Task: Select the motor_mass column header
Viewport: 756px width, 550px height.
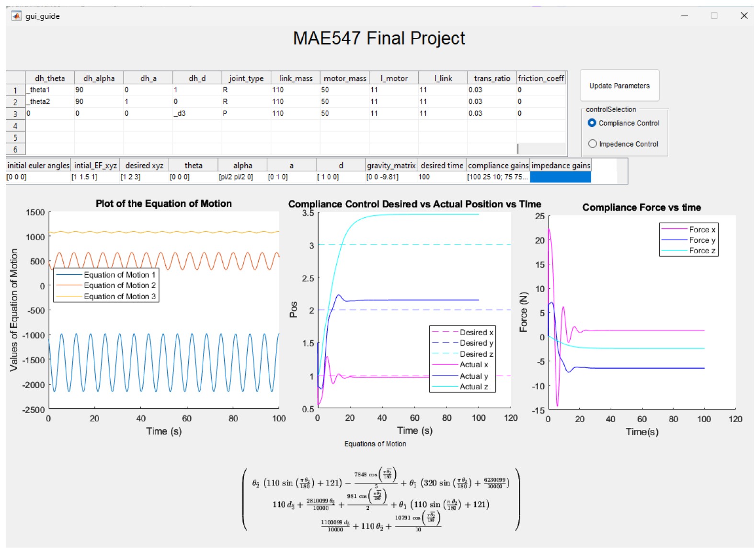Action: [x=344, y=78]
